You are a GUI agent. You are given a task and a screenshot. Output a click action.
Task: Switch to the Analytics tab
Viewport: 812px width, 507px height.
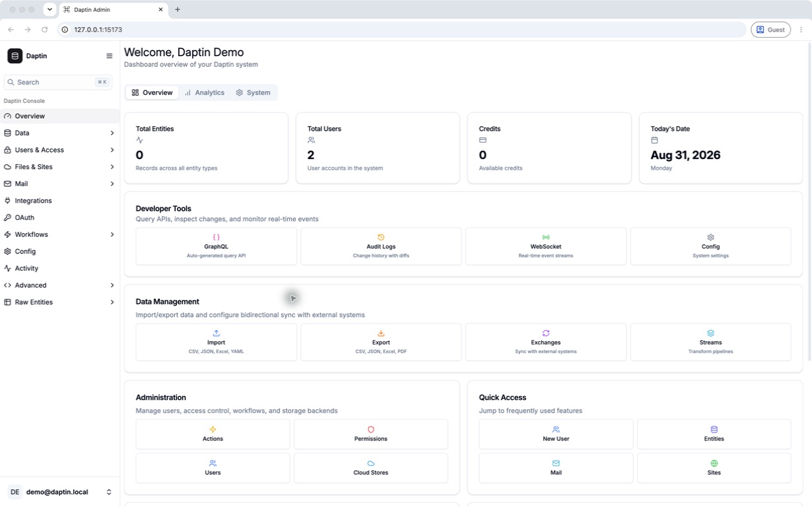(204, 92)
